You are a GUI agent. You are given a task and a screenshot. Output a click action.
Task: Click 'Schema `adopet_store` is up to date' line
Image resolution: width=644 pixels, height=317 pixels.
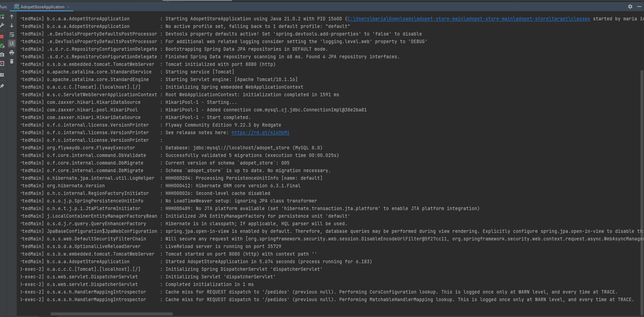(248, 171)
